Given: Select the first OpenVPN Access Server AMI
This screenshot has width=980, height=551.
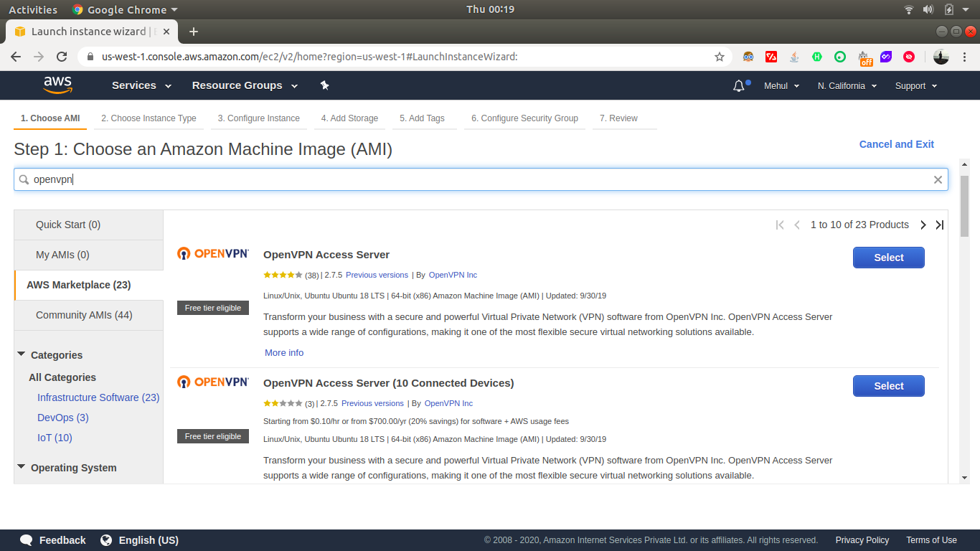Looking at the screenshot, I should coord(888,258).
